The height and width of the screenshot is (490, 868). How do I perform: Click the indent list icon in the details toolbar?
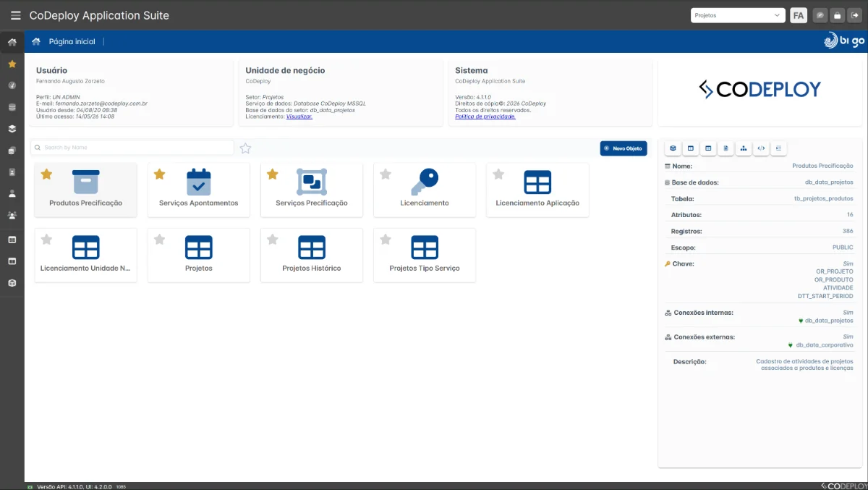pyautogui.click(x=778, y=148)
